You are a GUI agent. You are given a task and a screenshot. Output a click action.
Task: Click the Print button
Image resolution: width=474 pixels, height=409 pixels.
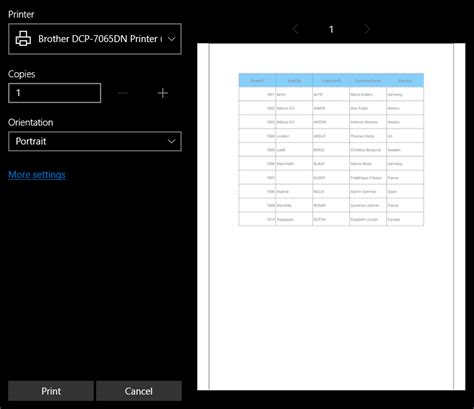tap(51, 391)
